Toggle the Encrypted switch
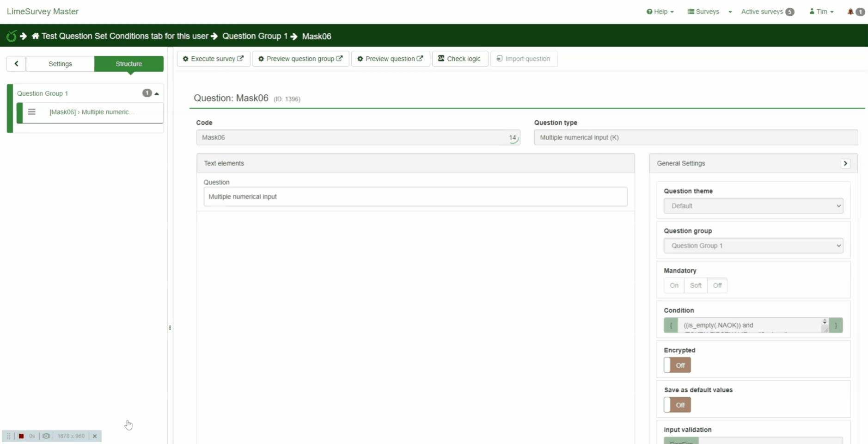The image size is (868, 444). click(x=677, y=365)
